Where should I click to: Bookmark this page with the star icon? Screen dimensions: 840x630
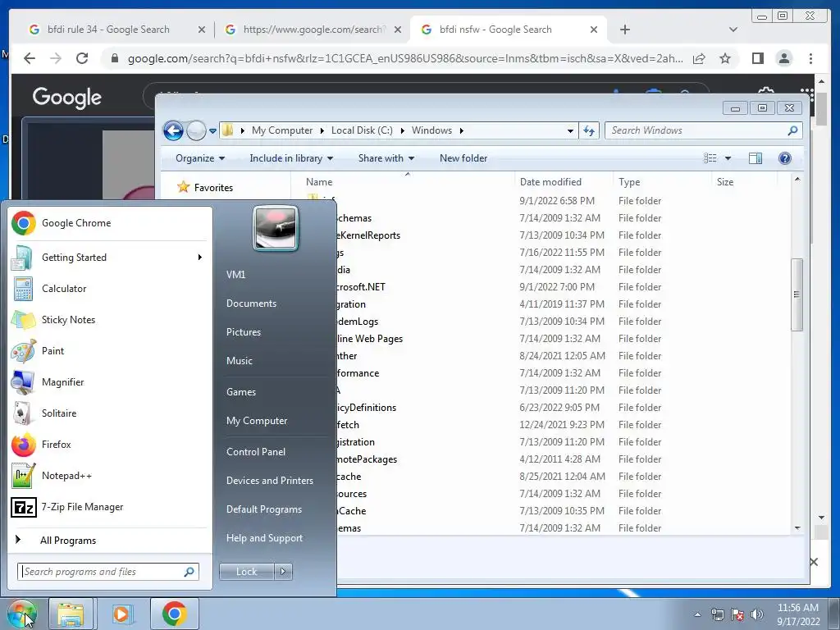pos(725,58)
